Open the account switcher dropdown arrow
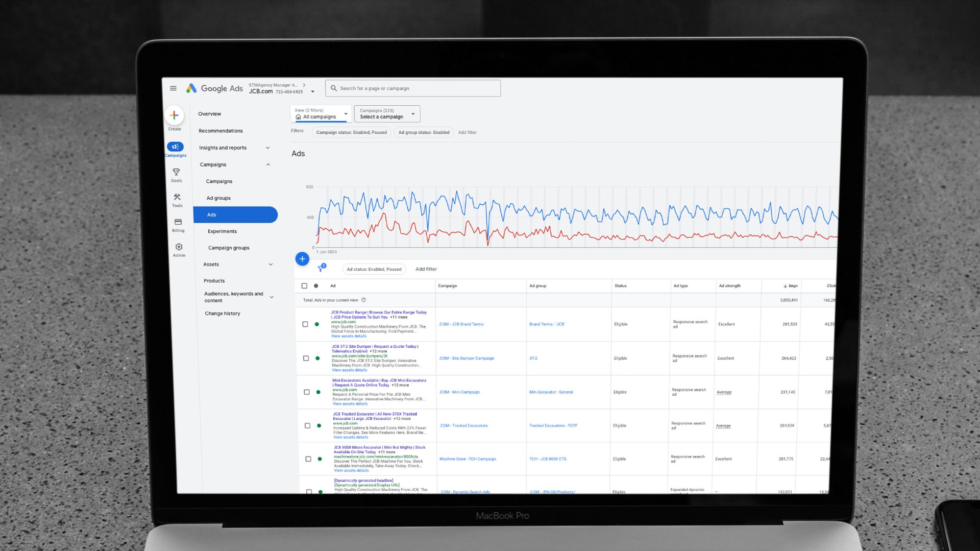 click(313, 92)
